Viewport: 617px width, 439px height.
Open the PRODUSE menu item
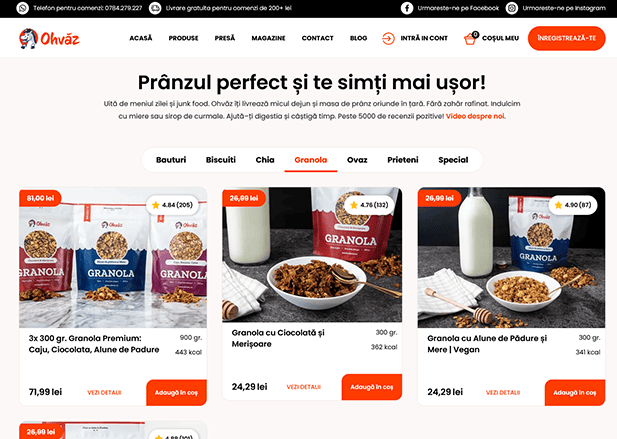tap(183, 38)
